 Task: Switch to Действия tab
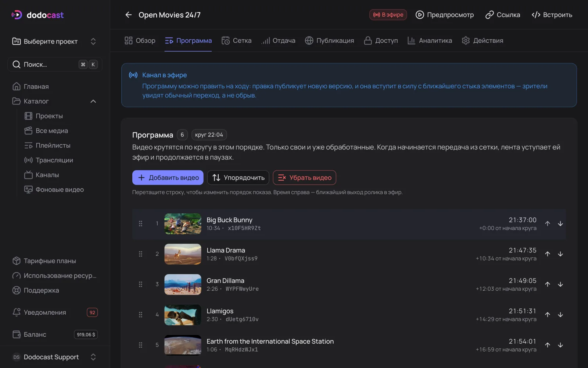coord(483,40)
